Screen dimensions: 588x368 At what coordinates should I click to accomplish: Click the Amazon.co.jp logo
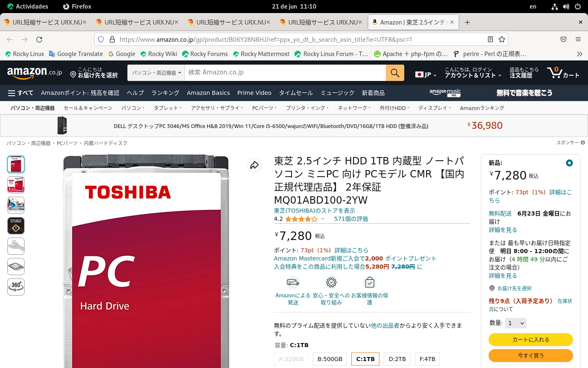coord(35,73)
